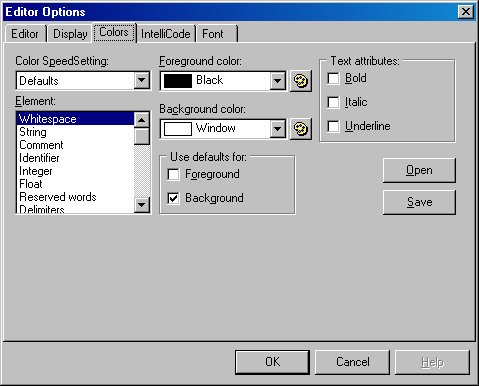Image resolution: width=479 pixels, height=386 pixels.
Task: Enable the Italic text attribute
Action: [x=333, y=102]
